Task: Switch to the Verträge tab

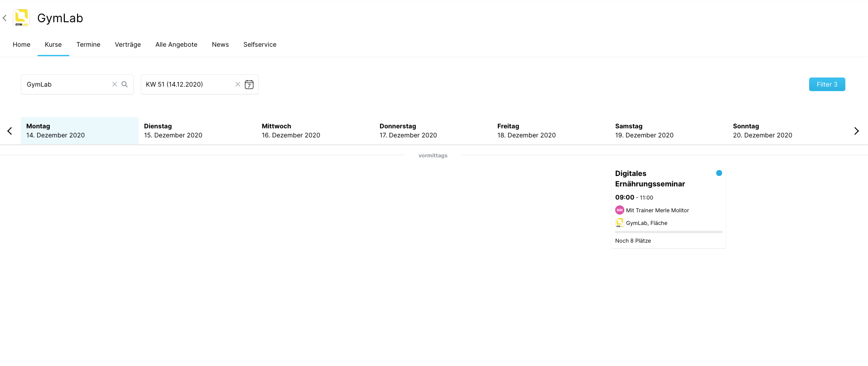Action: tap(128, 44)
